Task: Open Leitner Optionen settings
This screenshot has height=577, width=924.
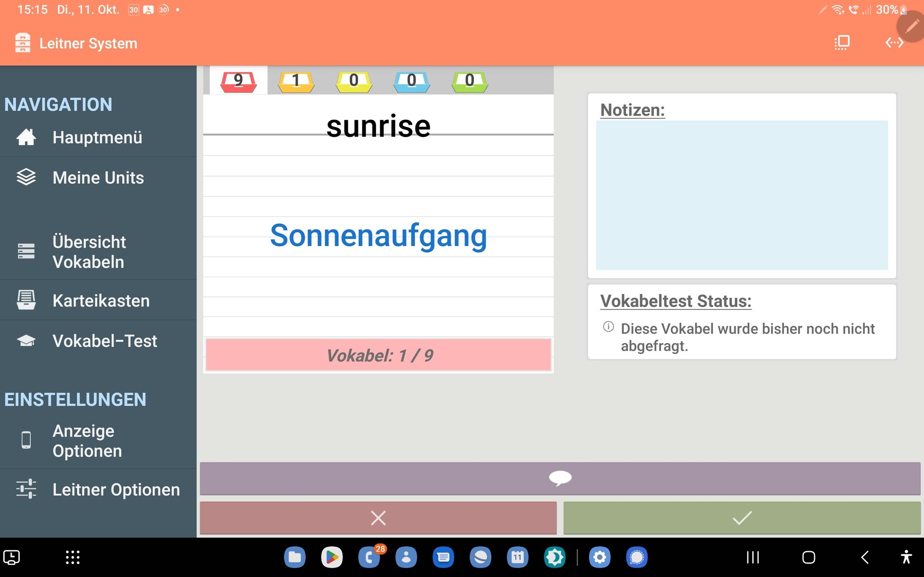Action: point(115,489)
